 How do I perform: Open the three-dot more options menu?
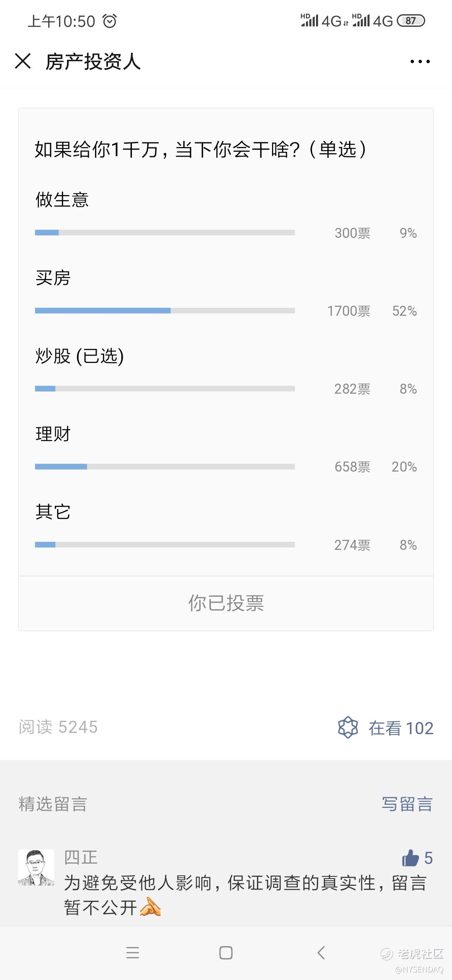(420, 62)
